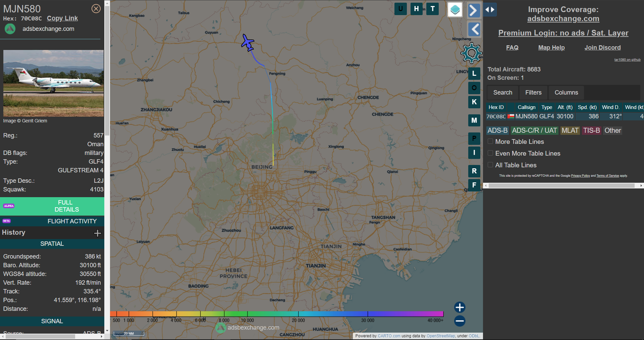Viewport: 644px width, 340px height.
Task: Toggle the sidebar with double-arrow button
Action: click(490, 10)
